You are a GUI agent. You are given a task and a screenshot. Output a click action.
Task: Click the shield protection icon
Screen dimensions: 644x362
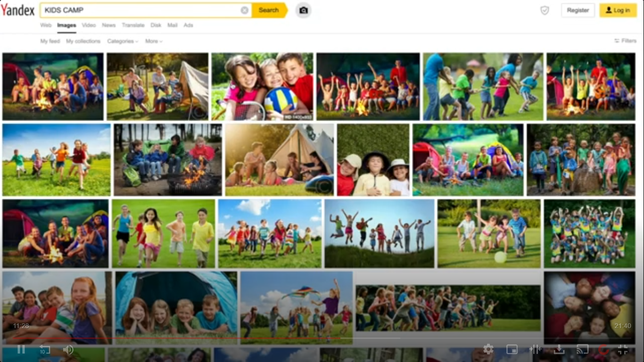tap(545, 10)
